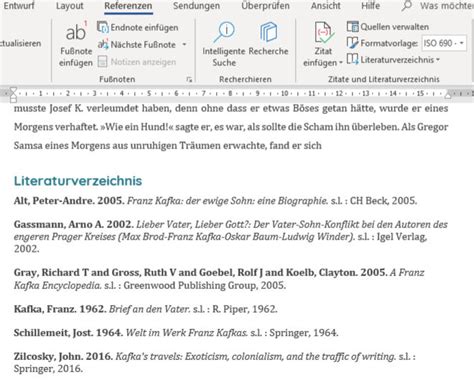Screen dimensions: 474x390
Task: Click the text 'Samsa eines Morgens'
Action: coord(61,146)
